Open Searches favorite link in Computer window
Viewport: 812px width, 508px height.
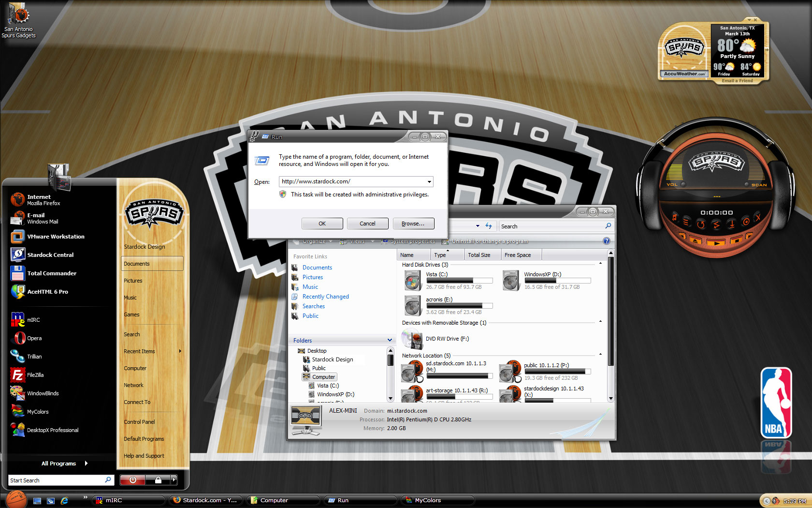[313, 306]
